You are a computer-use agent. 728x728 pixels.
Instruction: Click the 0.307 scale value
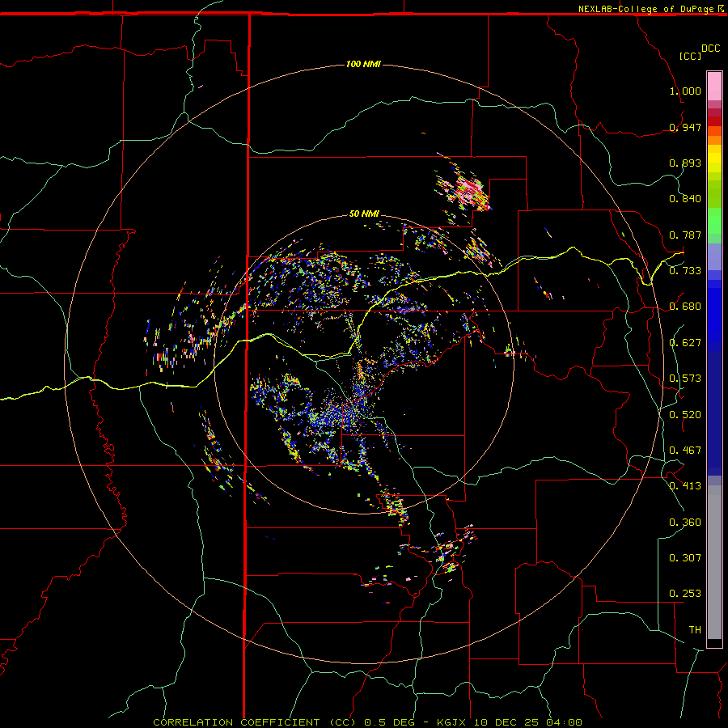[685, 558]
